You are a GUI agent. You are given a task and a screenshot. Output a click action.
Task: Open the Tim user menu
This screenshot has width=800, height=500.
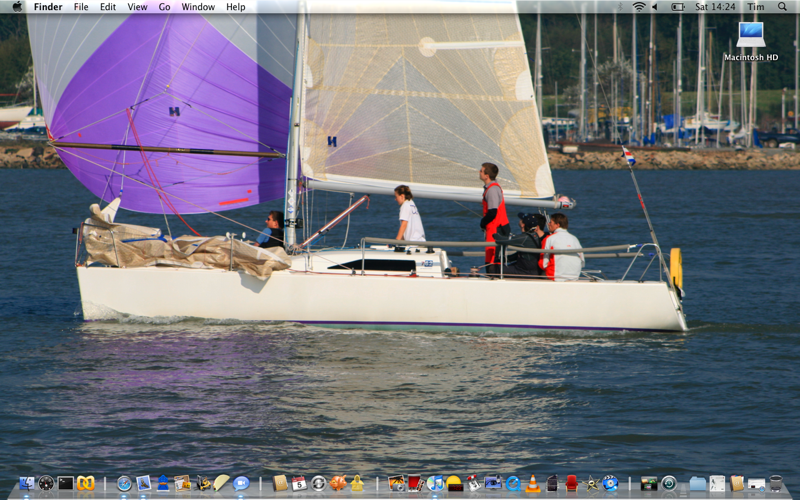[756, 7]
